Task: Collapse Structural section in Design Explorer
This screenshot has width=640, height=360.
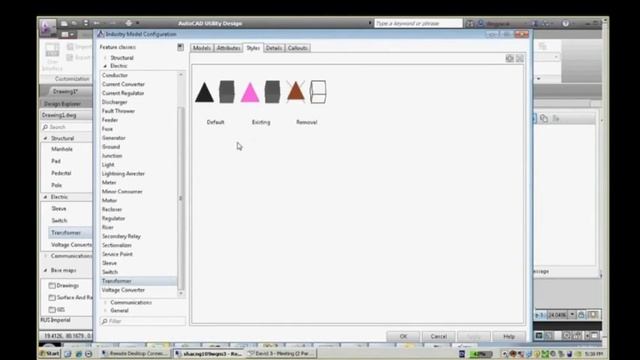Action: pyautogui.click(x=45, y=138)
